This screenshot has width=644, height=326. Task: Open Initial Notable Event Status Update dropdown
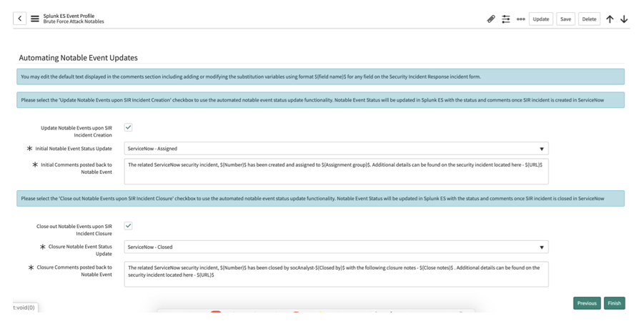[336, 149]
